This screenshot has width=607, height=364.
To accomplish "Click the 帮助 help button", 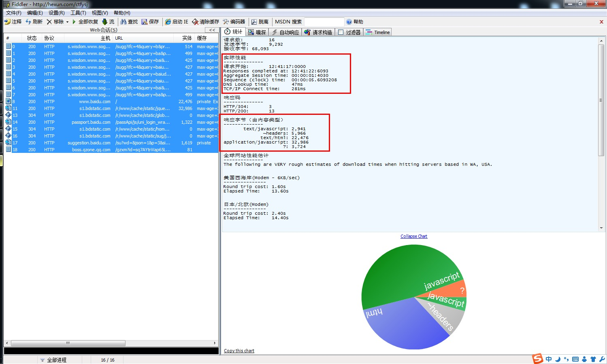I will (x=355, y=21).
